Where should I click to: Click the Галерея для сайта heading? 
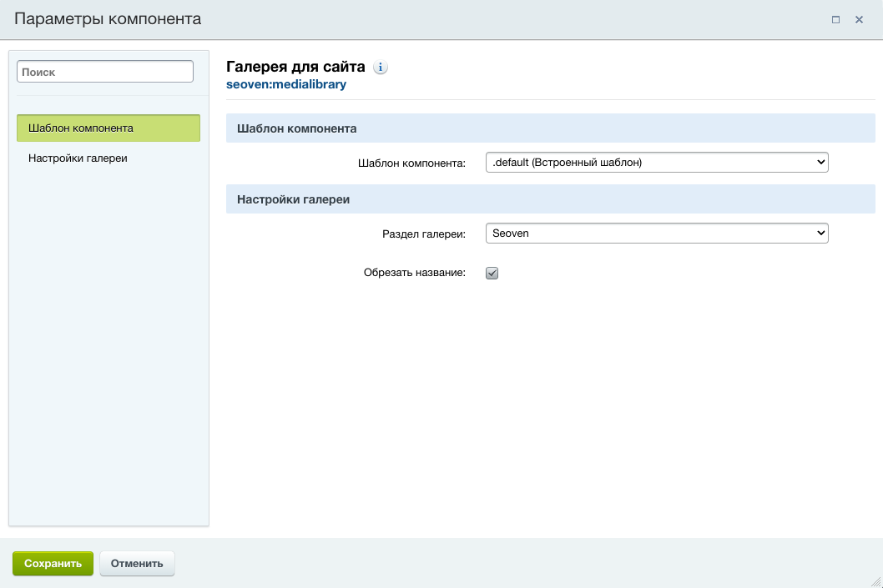(295, 67)
